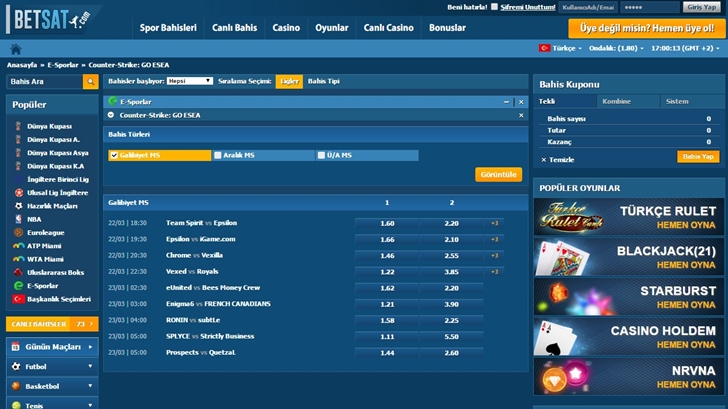This screenshot has width=728, height=409.
Task: Click in the Bahis Ara search field
Action: click(45, 82)
